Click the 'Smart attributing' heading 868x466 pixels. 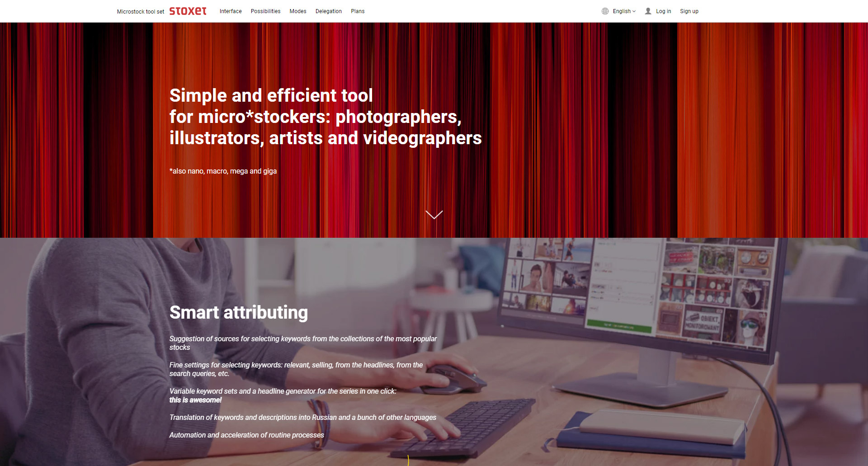[x=239, y=312]
